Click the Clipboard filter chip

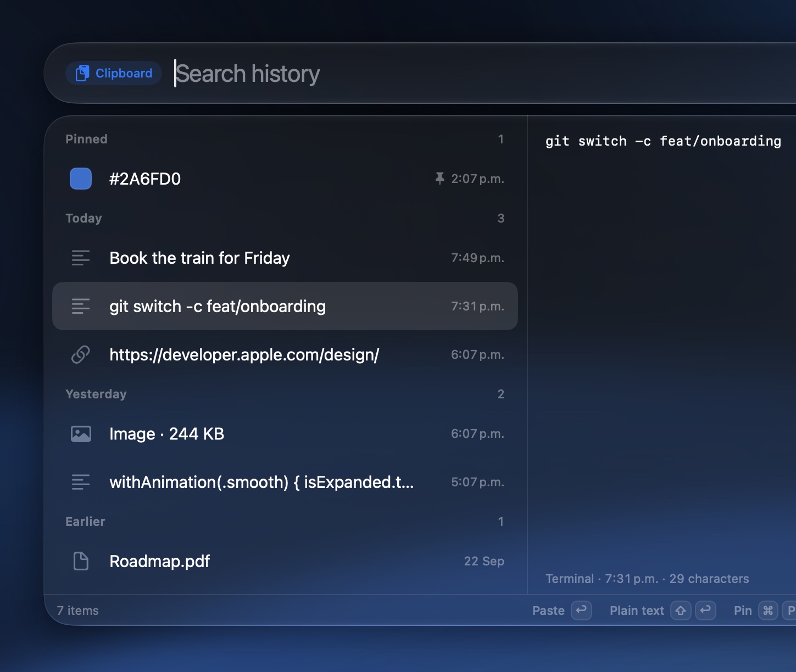click(114, 73)
